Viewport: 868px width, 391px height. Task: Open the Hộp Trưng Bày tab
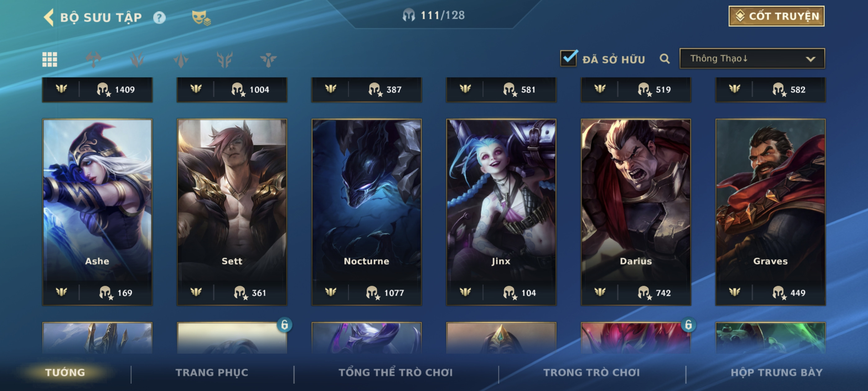776,372
